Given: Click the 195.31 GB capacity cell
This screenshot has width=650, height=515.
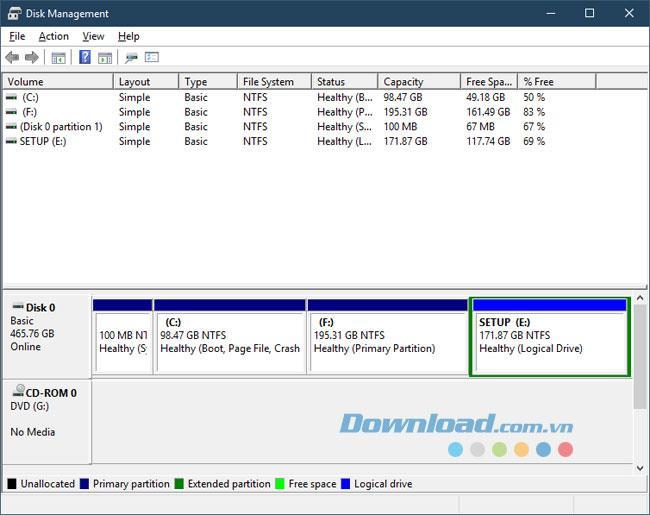Looking at the screenshot, I should [x=405, y=112].
